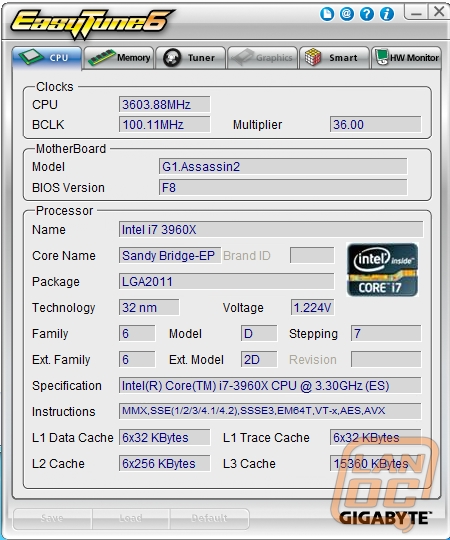Click the empty Revision field
Viewport: 450px width, 540px height.
386,360
